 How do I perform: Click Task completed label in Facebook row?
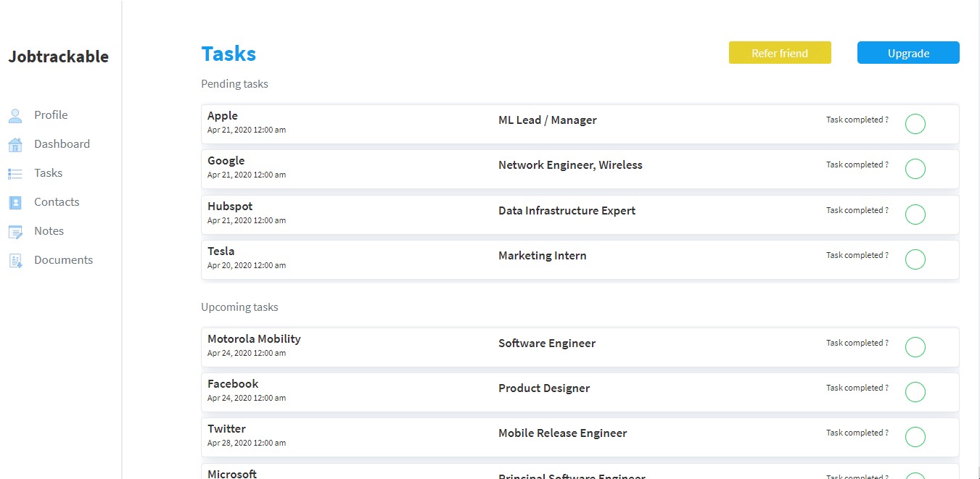coord(857,388)
